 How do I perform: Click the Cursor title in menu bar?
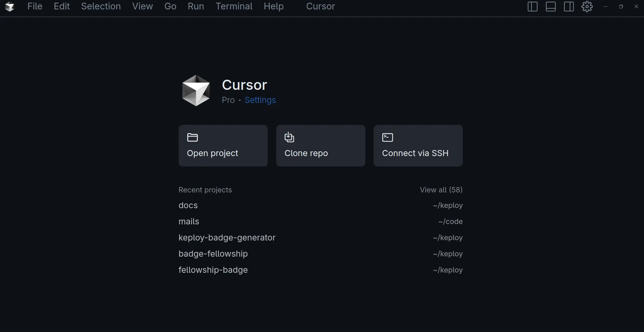320,6
